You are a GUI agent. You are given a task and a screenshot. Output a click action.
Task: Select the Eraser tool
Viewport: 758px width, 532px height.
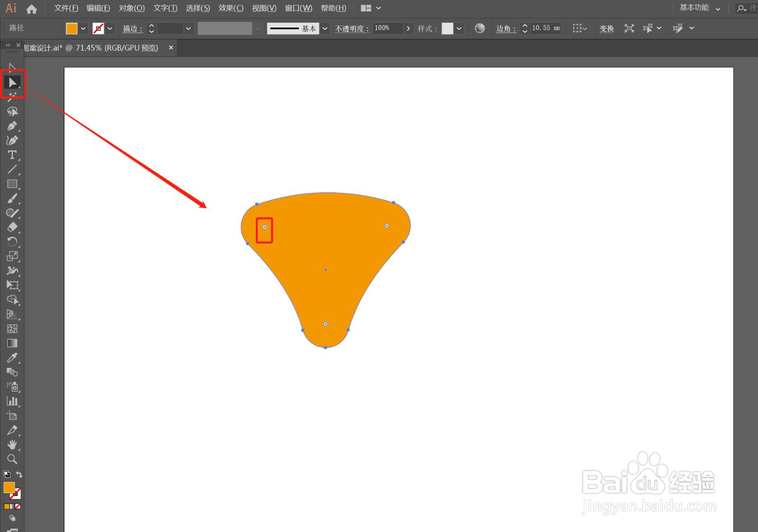(x=12, y=227)
